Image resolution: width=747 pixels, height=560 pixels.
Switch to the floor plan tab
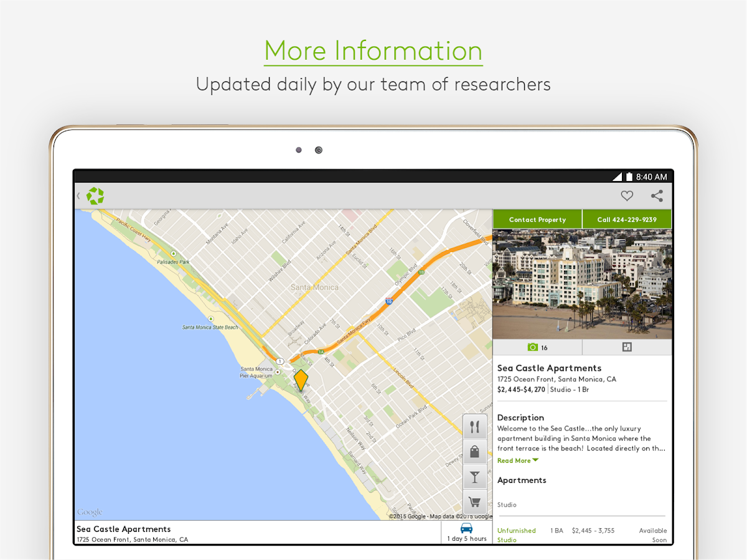point(627,347)
